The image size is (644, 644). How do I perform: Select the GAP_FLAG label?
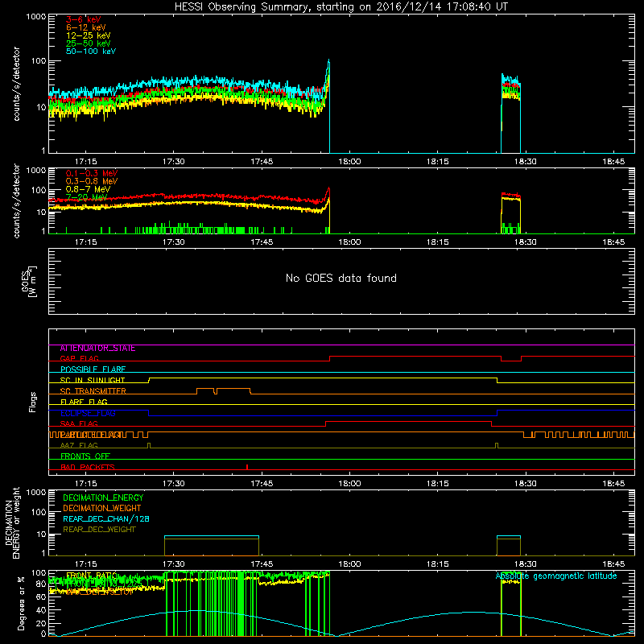click(x=79, y=358)
